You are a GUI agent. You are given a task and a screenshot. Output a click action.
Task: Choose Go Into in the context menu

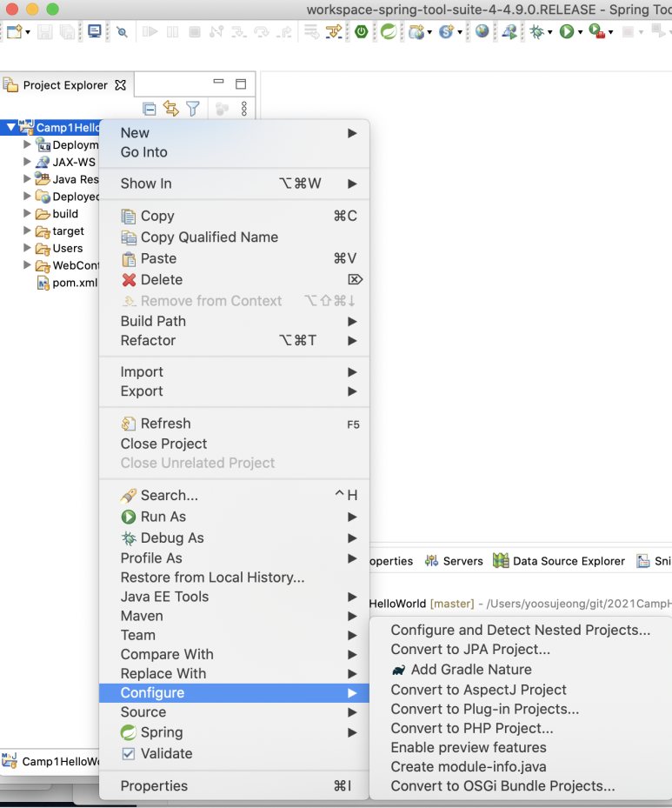(235, 152)
